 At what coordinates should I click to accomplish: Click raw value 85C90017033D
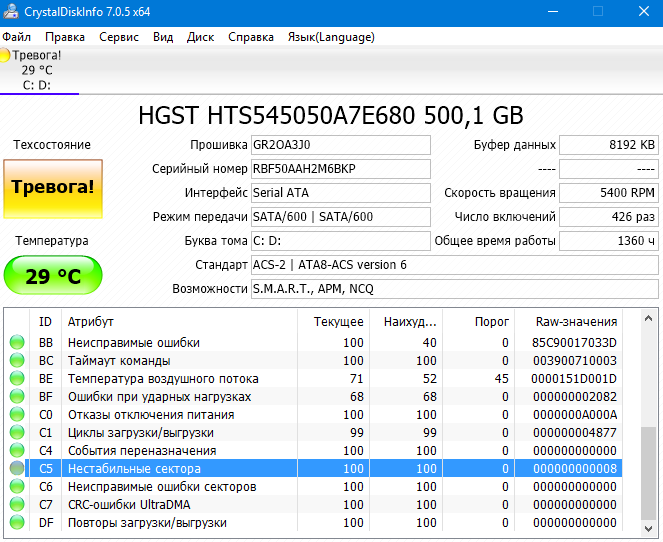pyautogui.click(x=574, y=342)
